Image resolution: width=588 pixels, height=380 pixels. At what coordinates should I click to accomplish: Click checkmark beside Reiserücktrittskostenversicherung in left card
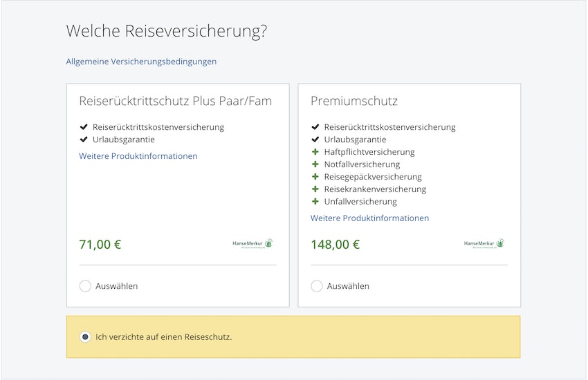pyautogui.click(x=84, y=127)
